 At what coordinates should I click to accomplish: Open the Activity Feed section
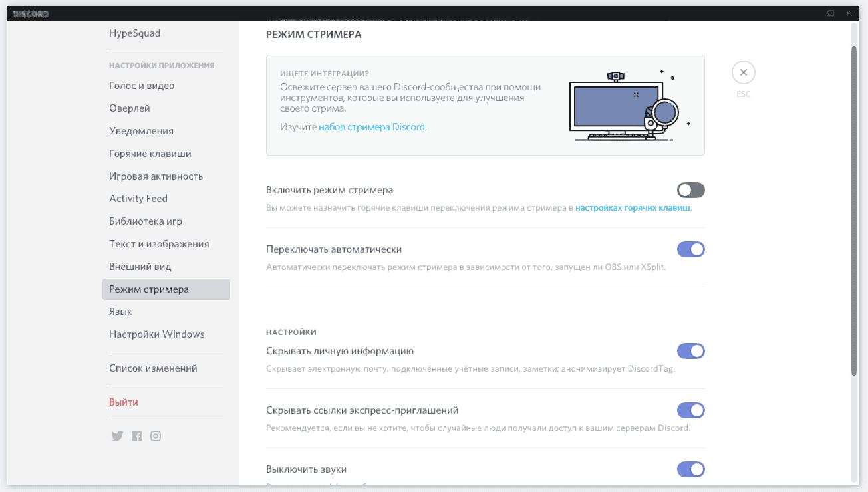click(x=166, y=199)
